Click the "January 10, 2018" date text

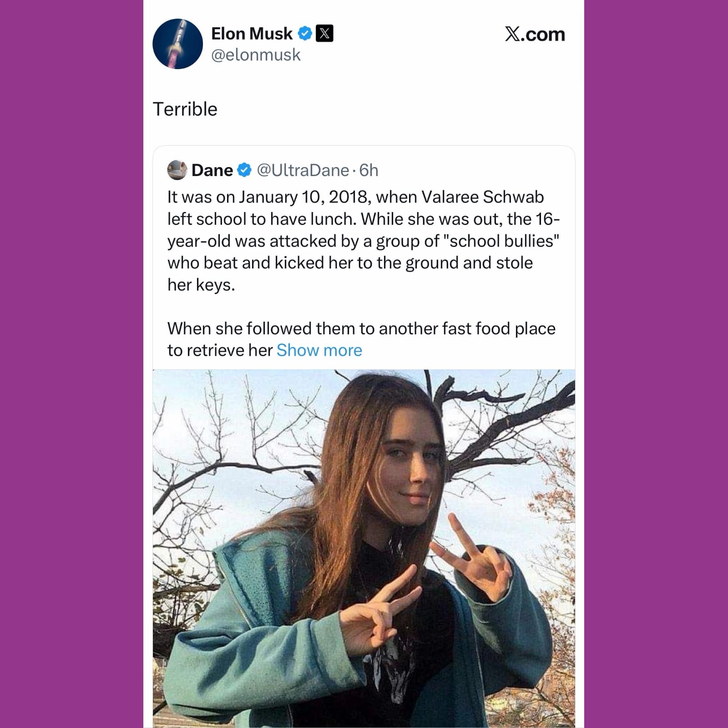tap(303, 197)
